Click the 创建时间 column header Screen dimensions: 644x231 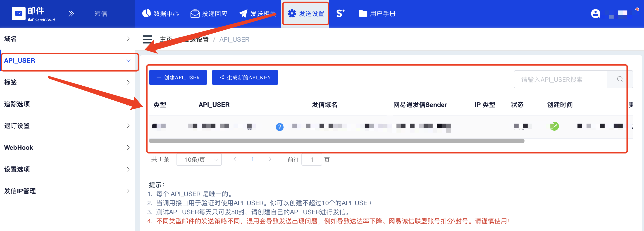(x=560, y=105)
